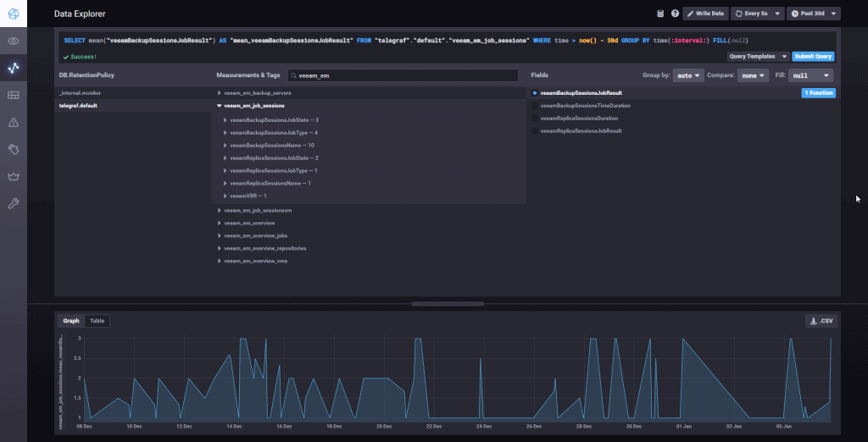The image size is (868, 442).
Task: Click the 1 Function button
Action: pyautogui.click(x=818, y=93)
